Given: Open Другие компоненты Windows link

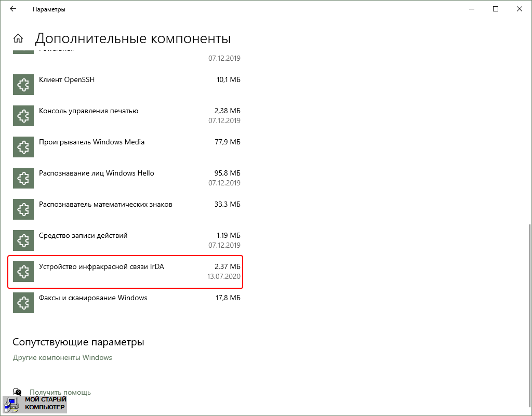Looking at the screenshot, I should pyautogui.click(x=62, y=357).
